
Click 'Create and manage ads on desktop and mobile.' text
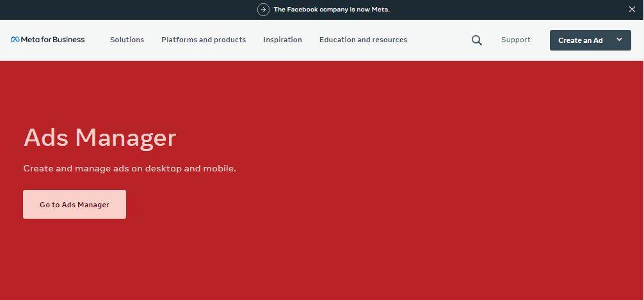130,168
